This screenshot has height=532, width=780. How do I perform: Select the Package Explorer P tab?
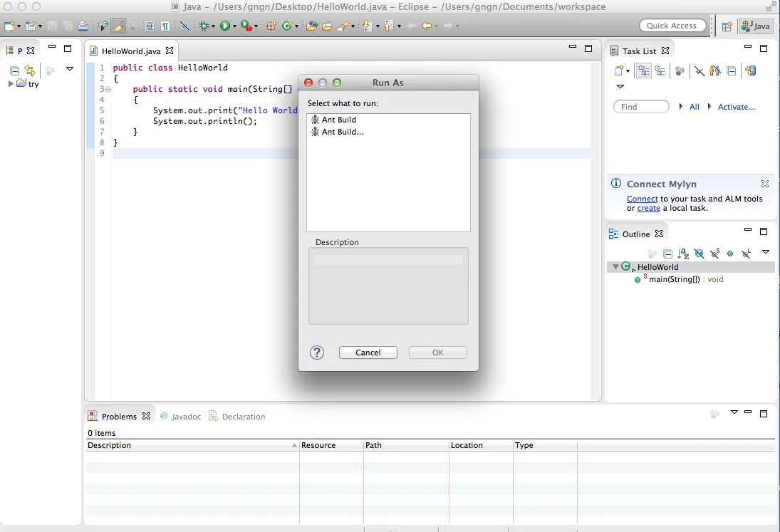(20, 51)
